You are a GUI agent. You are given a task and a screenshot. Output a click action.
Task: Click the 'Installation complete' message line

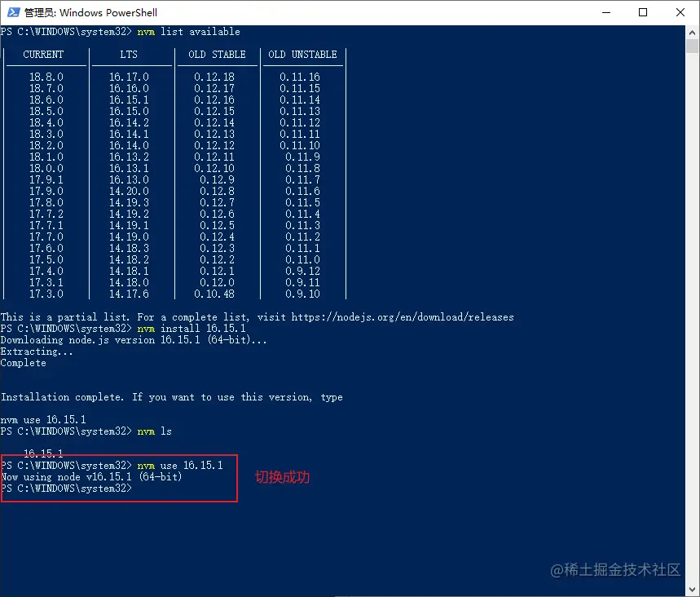(x=171, y=397)
